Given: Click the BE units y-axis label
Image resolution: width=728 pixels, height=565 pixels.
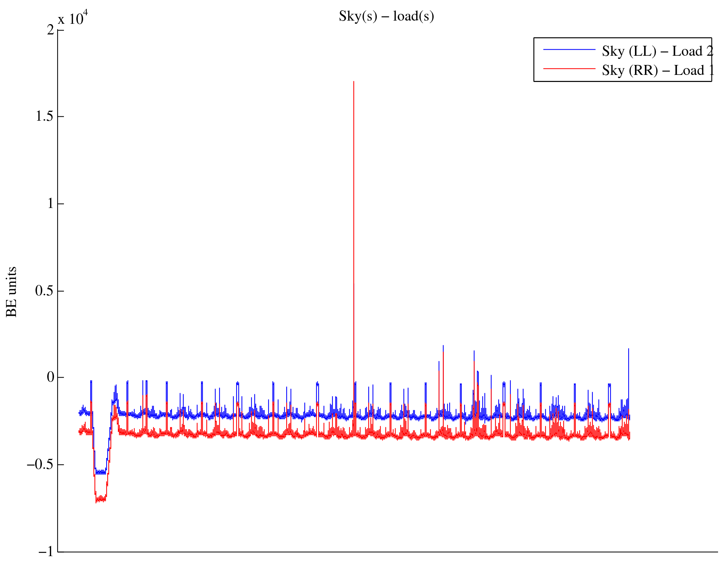Looking at the screenshot, I should pos(12,292).
